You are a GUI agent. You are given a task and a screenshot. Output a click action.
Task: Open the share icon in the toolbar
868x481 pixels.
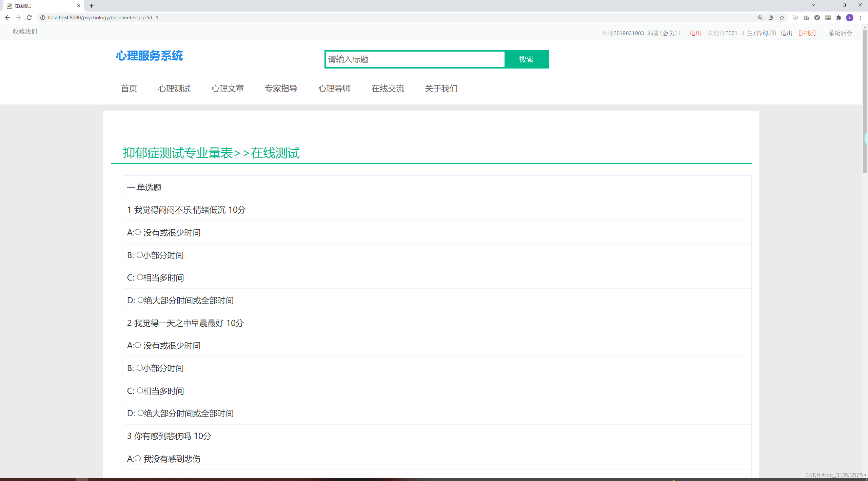click(x=771, y=18)
